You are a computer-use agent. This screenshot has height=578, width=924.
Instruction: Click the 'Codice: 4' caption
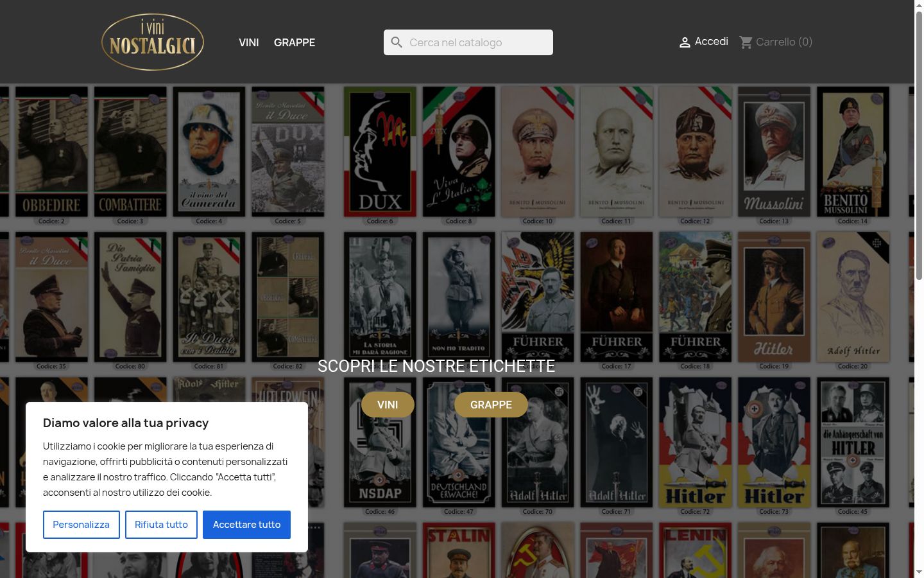[209, 221]
